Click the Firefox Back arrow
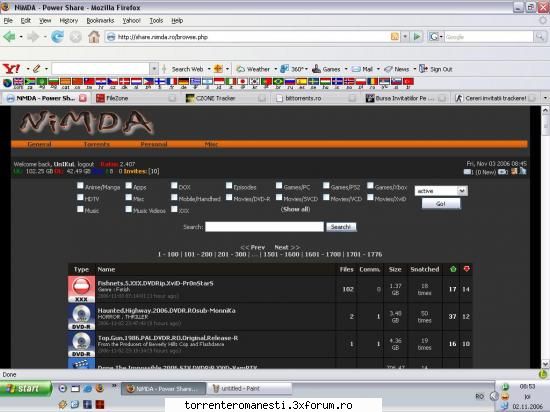 [9, 36]
